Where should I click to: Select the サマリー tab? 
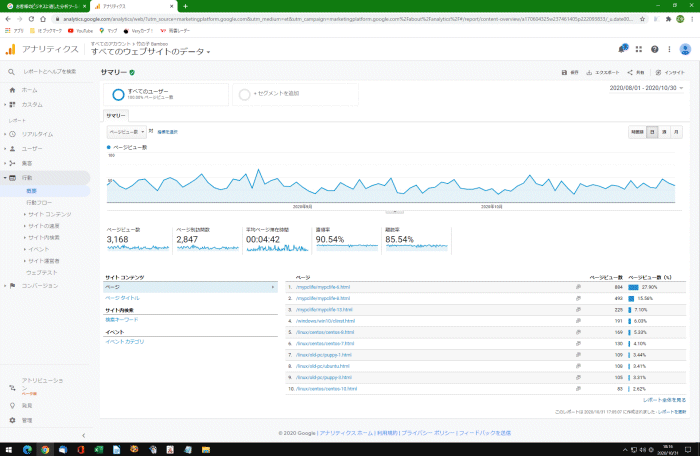click(116, 116)
